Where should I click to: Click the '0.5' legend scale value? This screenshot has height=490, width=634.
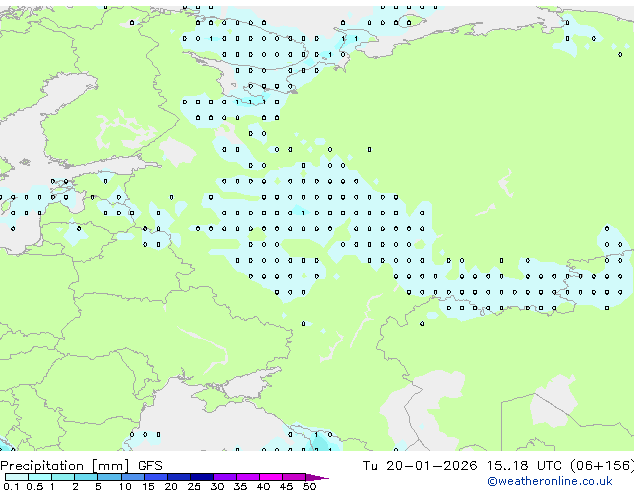(x=35, y=486)
